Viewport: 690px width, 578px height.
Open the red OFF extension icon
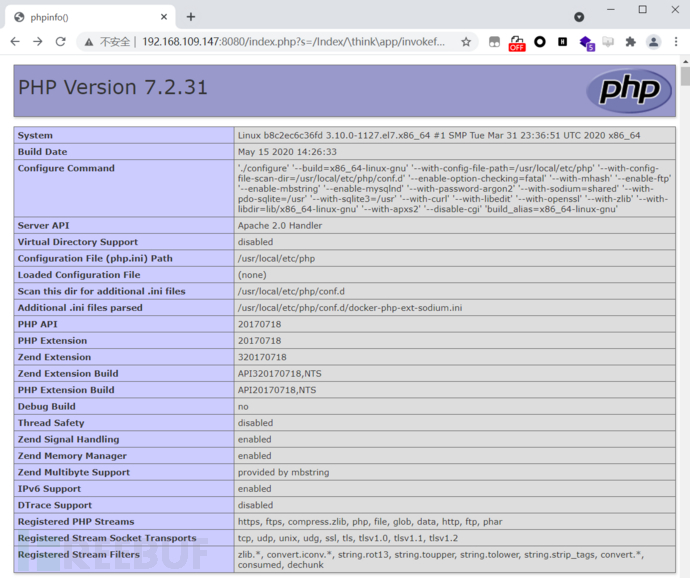[x=517, y=43]
